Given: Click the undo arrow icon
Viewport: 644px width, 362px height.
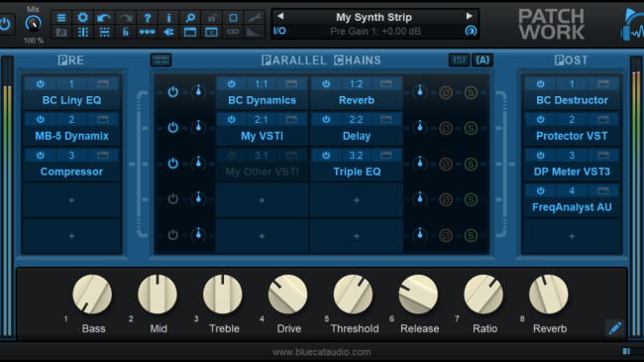Looking at the screenshot, I should pyautogui.click(x=104, y=18).
